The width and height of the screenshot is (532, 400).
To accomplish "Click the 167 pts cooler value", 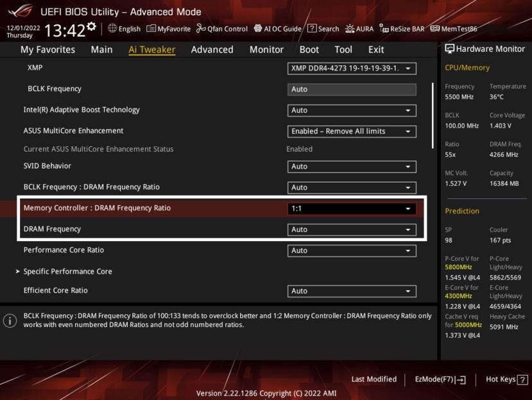I will coord(500,240).
